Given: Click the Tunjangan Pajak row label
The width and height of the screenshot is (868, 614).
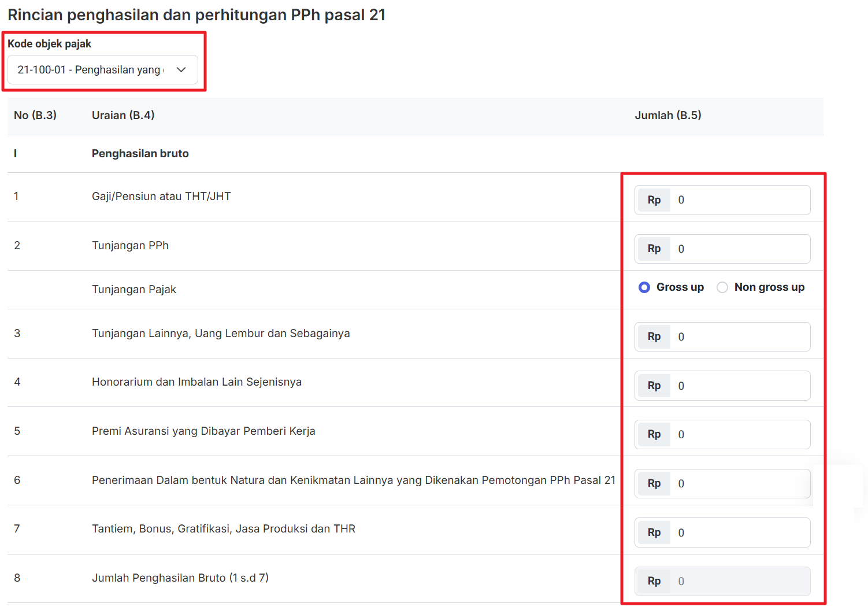Looking at the screenshot, I should (x=134, y=290).
